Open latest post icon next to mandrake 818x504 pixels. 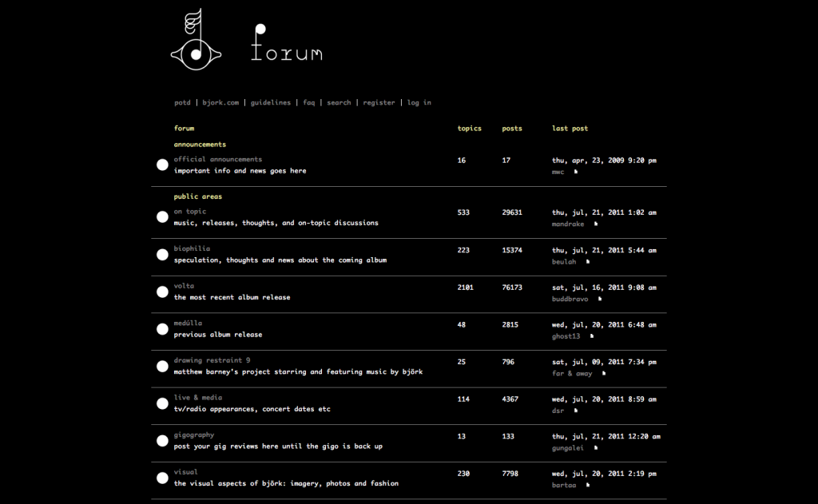595,224
